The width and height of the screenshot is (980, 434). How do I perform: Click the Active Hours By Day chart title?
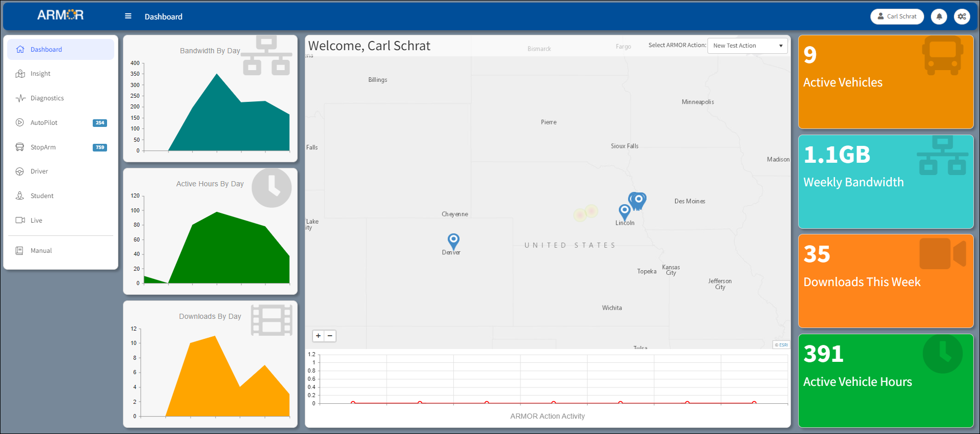pos(210,184)
